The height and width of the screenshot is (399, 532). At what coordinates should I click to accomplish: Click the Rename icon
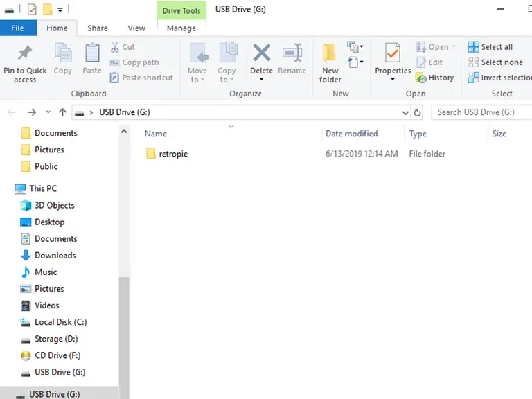(x=292, y=54)
